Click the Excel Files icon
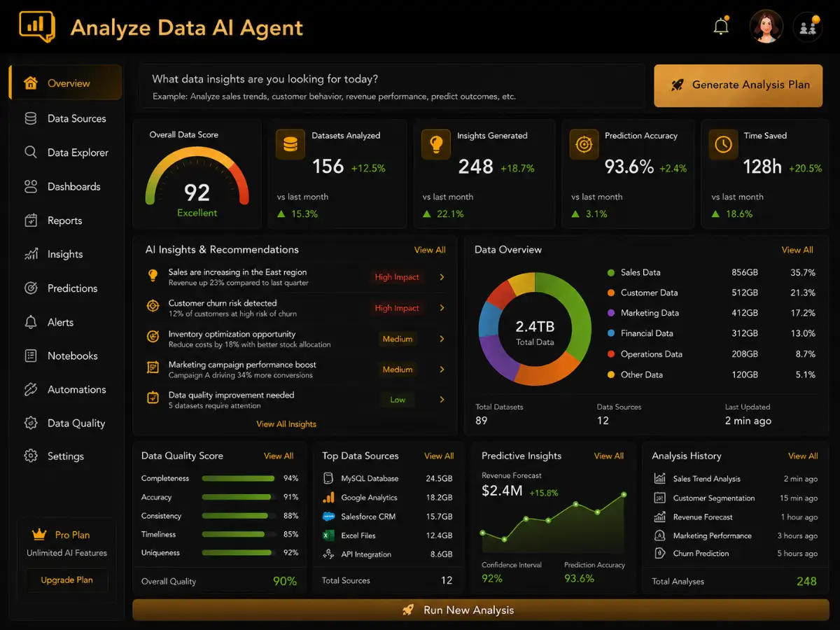The height and width of the screenshot is (630, 840). pyautogui.click(x=328, y=535)
